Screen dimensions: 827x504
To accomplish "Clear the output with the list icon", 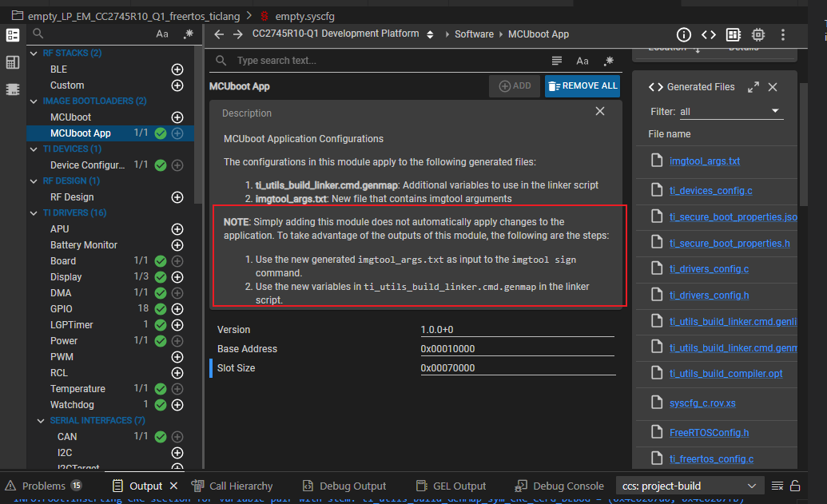I will click(777, 486).
